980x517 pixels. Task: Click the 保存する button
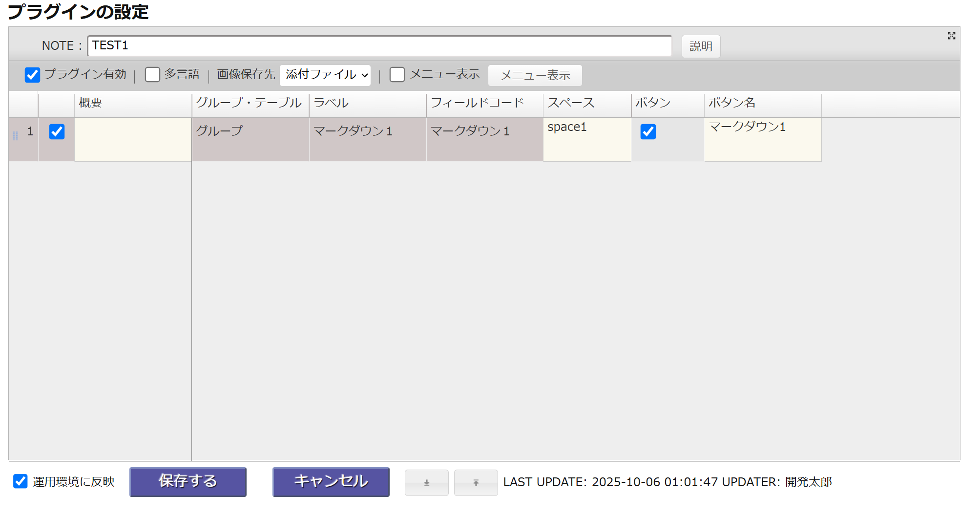188,482
